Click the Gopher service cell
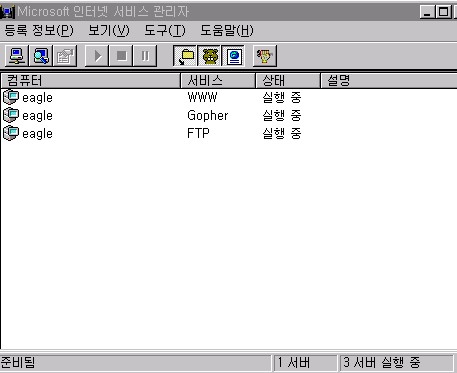The height and width of the screenshot is (373, 457). (208, 116)
